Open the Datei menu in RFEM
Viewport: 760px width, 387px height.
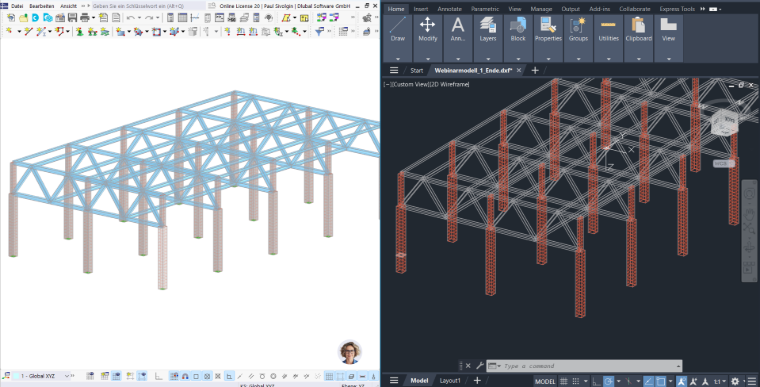pyautogui.click(x=16, y=6)
